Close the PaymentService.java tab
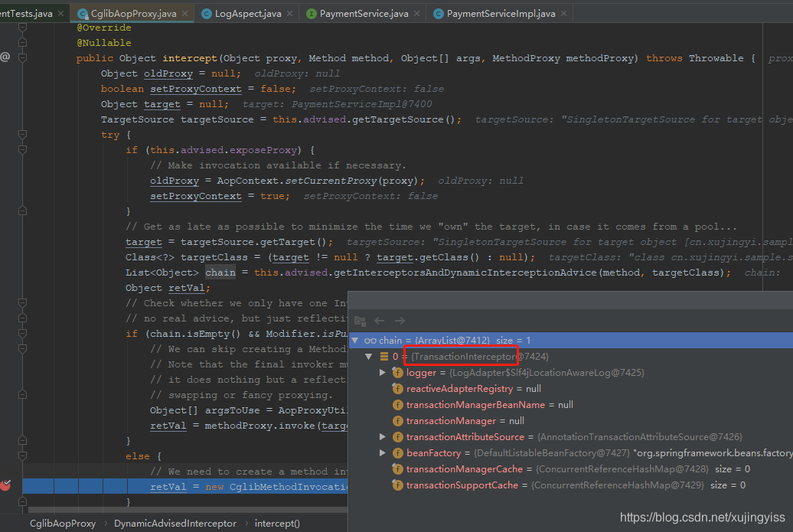This screenshot has width=793, height=532. [416, 13]
